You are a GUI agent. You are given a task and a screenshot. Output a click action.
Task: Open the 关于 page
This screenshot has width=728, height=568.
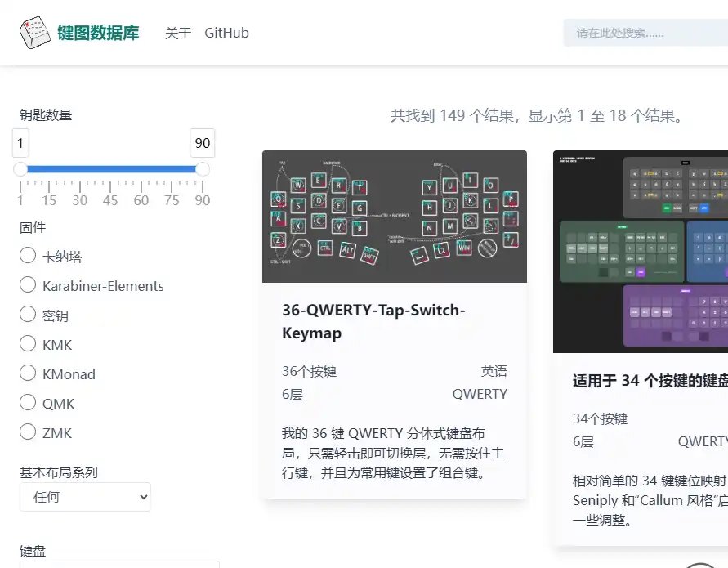pyautogui.click(x=178, y=33)
